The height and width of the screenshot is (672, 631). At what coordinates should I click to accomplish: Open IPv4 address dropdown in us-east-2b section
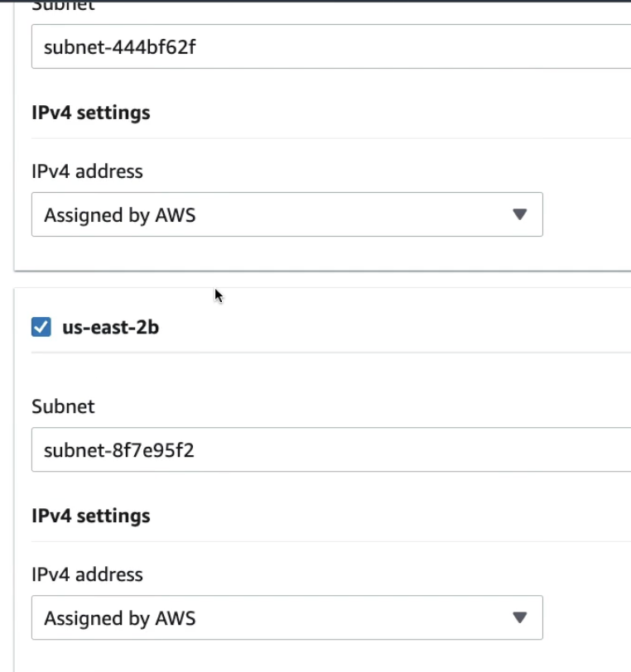coord(287,617)
